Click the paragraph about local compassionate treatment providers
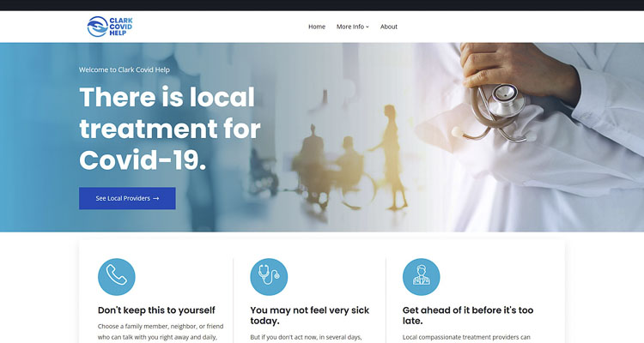Viewport: 644px width, 343px height. [466, 337]
